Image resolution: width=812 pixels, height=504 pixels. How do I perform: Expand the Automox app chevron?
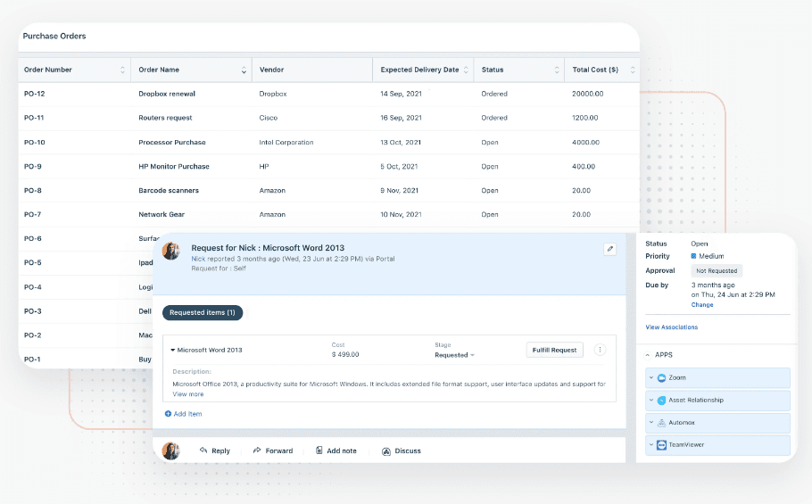651,423
